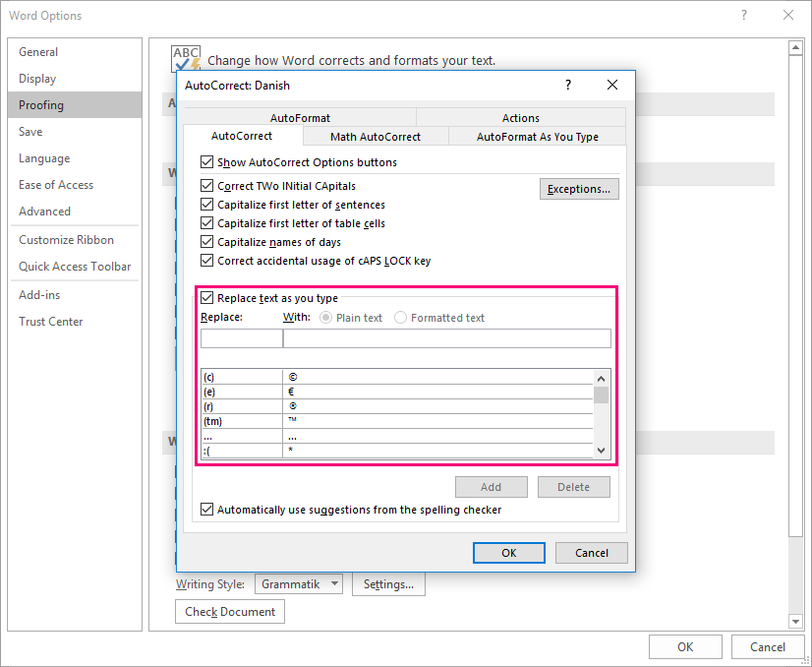Click scroll up arrow in replacement list
The height and width of the screenshot is (667, 812).
[601, 379]
